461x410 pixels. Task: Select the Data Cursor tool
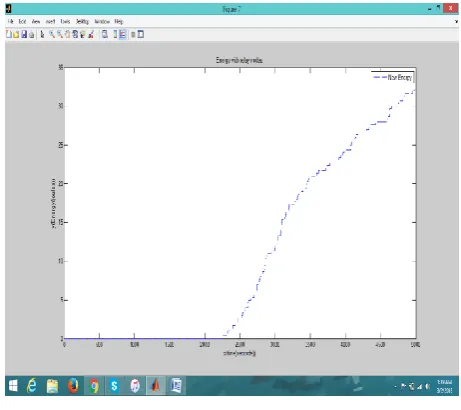[83, 34]
